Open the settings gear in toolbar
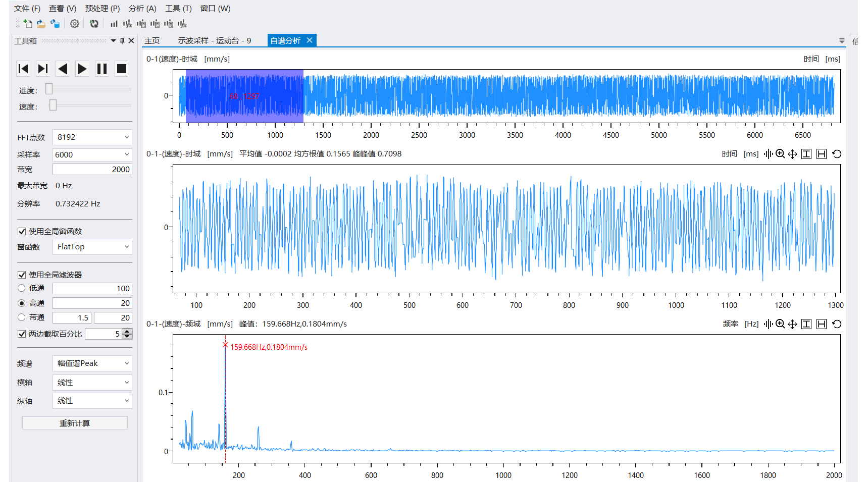The height and width of the screenshot is (482, 868). click(75, 24)
